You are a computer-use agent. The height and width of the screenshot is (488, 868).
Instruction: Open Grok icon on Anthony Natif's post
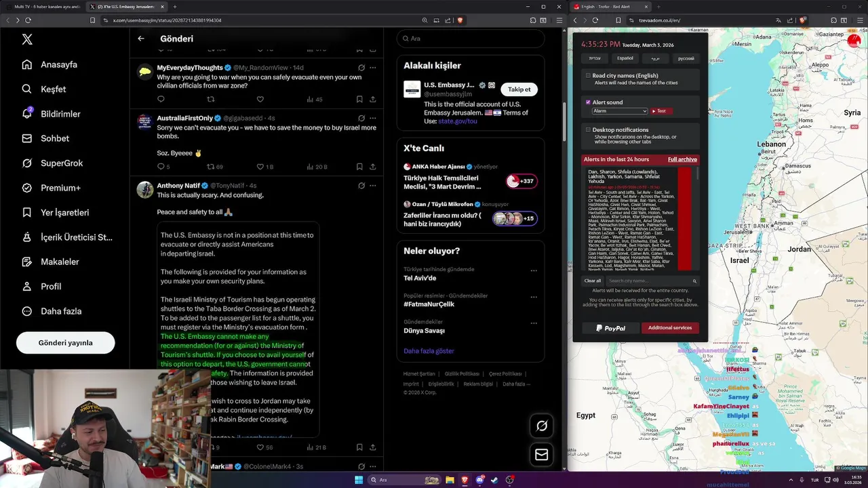pos(361,185)
